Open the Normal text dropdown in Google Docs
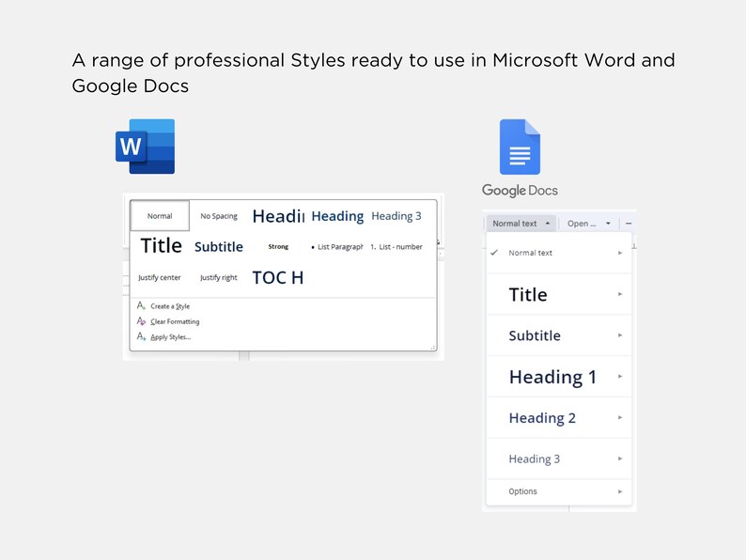 [521, 223]
